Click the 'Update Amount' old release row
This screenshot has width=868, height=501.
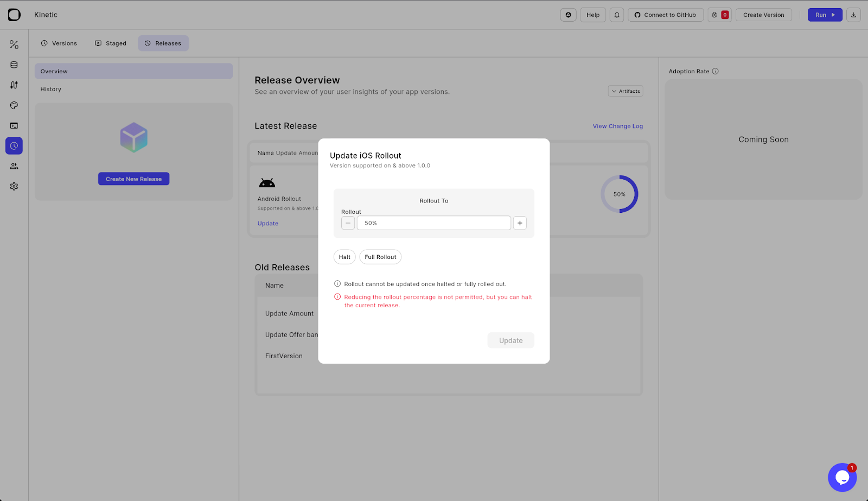point(289,313)
